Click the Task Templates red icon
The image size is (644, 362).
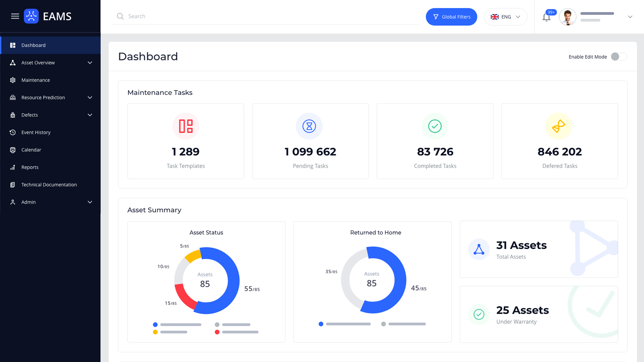186,126
